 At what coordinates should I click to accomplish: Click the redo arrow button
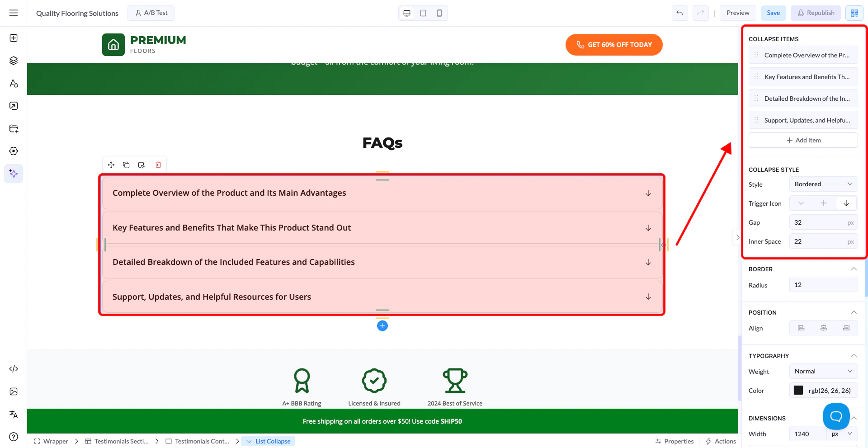click(x=700, y=13)
